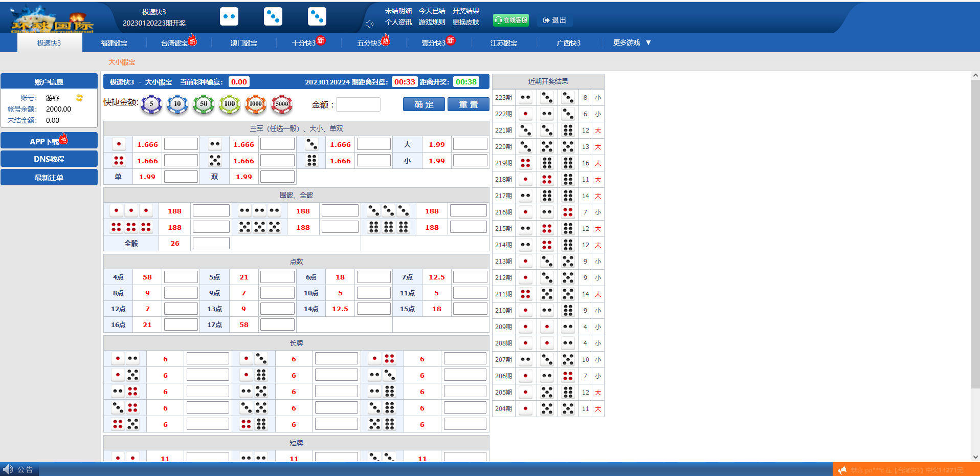This screenshot has height=476, width=980.
Task: Click the sound speaker icon in header
Action: (370, 24)
